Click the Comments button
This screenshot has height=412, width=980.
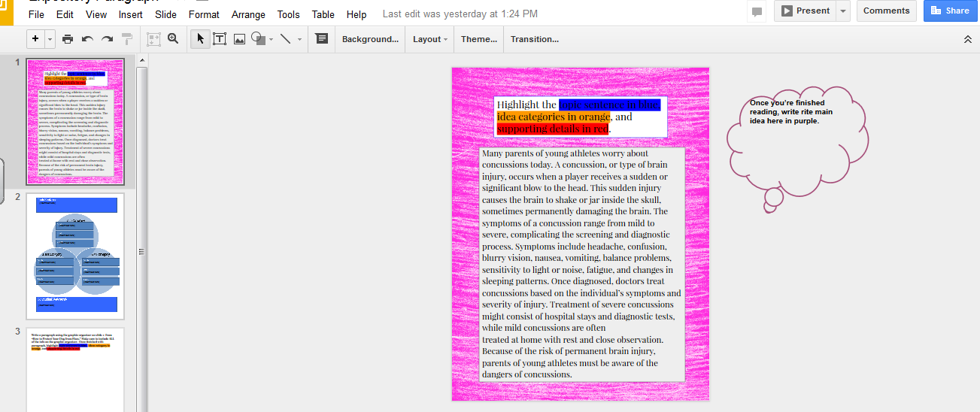pyautogui.click(x=886, y=11)
